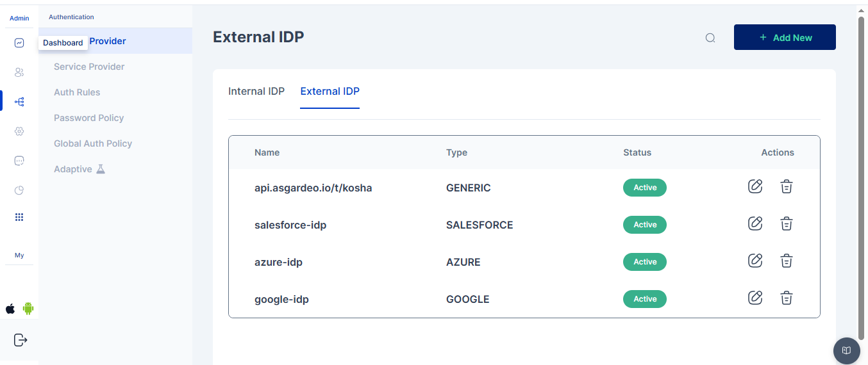Click the AZURE type cell

pyautogui.click(x=463, y=262)
